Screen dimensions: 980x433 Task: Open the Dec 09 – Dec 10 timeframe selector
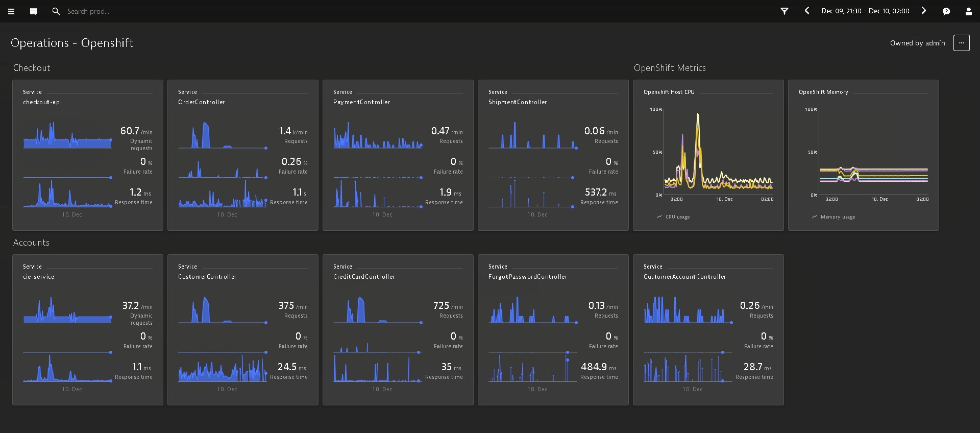click(x=865, y=11)
